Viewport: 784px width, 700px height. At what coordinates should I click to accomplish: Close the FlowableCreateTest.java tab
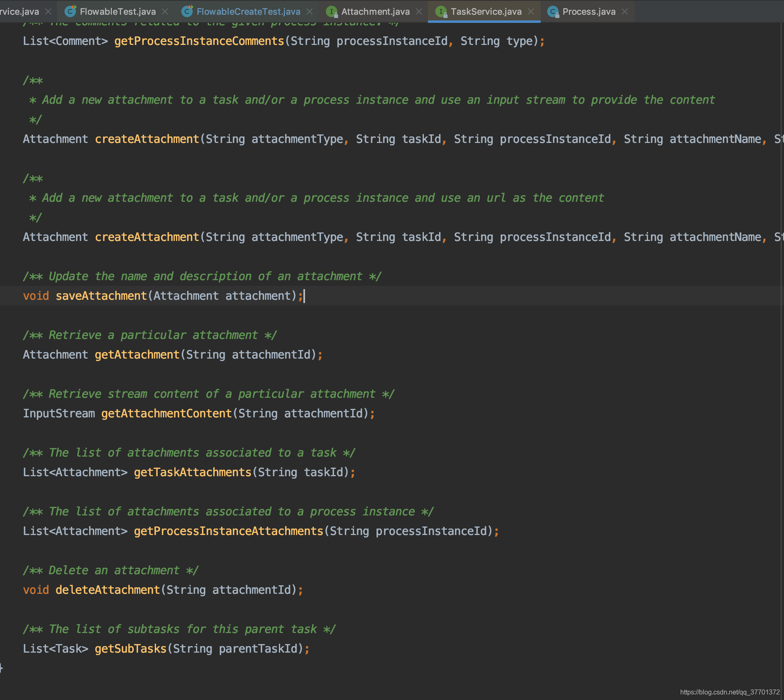(x=310, y=11)
